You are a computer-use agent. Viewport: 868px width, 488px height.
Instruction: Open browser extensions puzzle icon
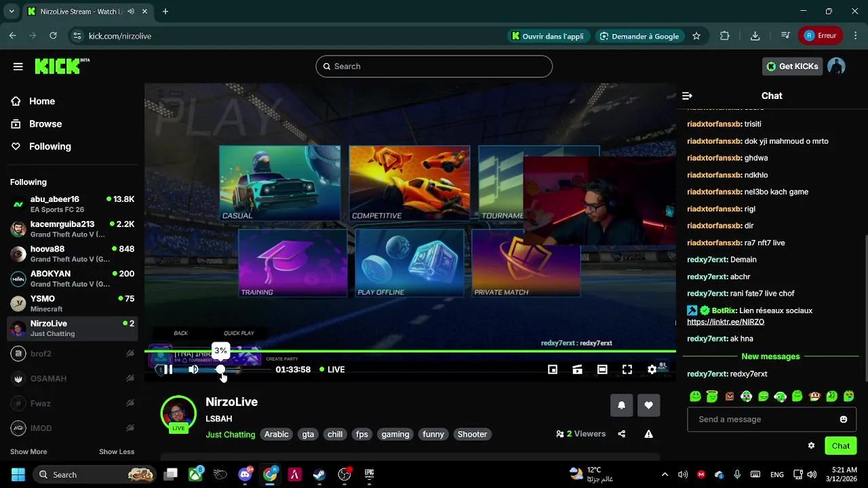point(724,36)
